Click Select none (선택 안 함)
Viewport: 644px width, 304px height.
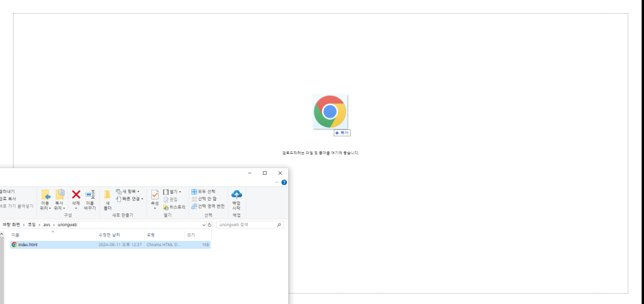(x=204, y=199)
